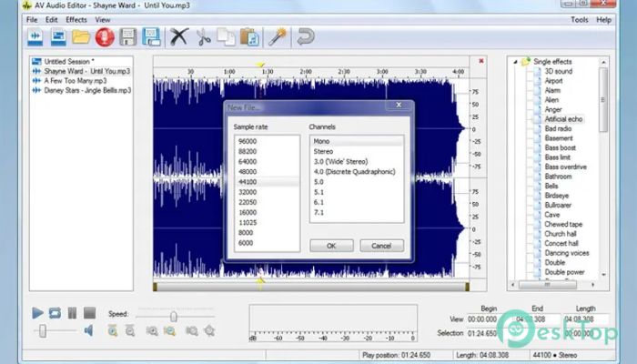The image size is (637, 364).
Task: Click the waveform horizontal range scrollbar
Action: click(x=311, y=287)
